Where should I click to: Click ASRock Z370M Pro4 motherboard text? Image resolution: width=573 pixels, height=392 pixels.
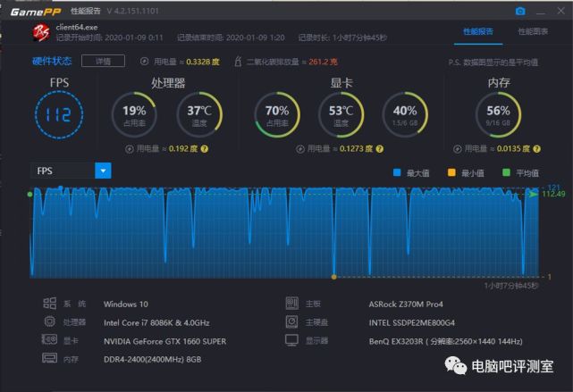[x=406, y=304]
